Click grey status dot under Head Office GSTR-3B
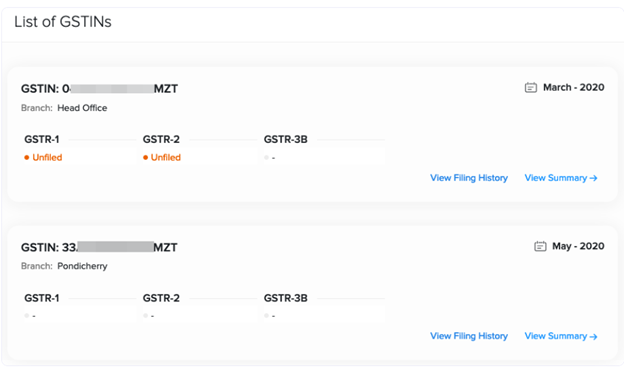The width and height of the screenshot is (624, 370). [266, 158]
